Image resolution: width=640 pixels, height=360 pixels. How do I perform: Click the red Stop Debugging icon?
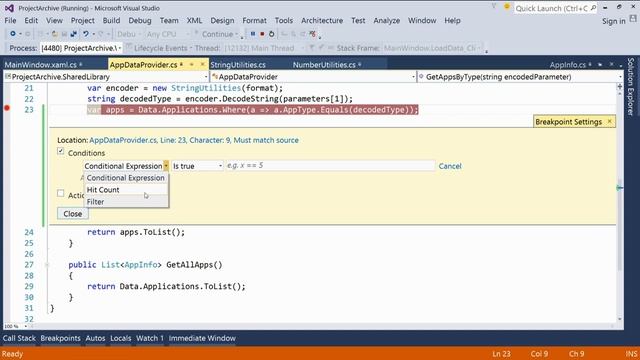point(262,34)
